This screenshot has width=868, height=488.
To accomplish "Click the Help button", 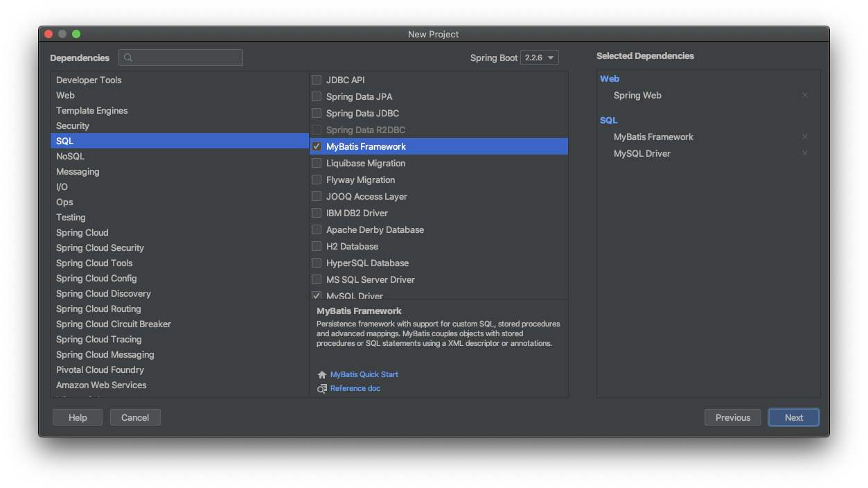I will click(x=78, y=417).
